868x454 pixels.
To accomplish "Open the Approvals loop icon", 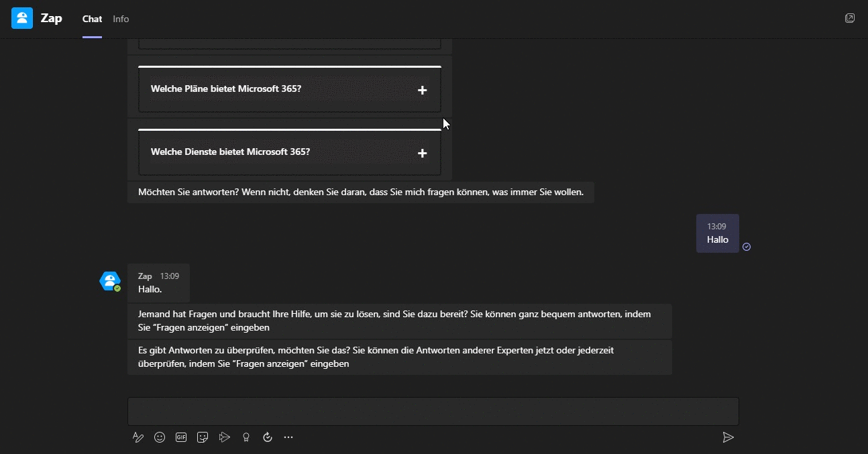I will coord(268,437).
